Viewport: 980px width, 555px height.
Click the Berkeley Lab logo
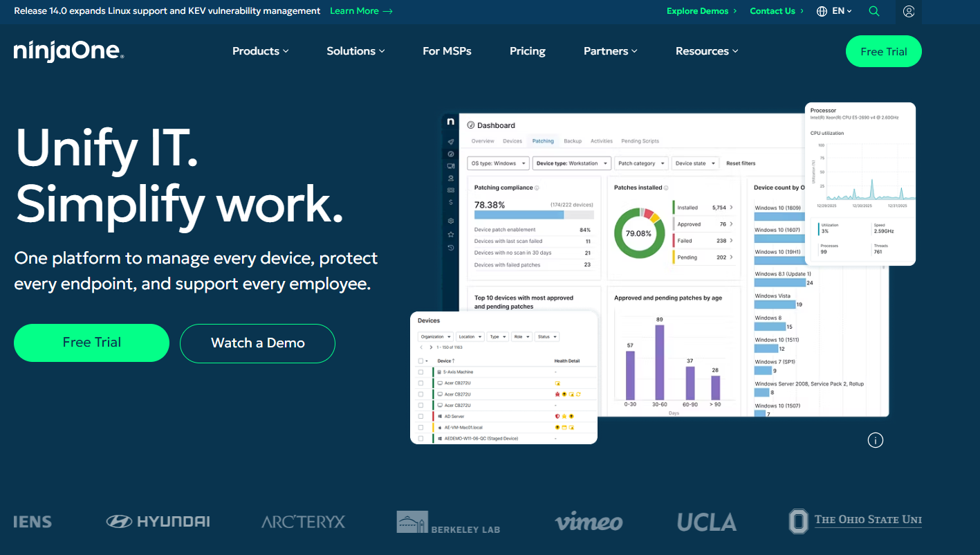point(448,522)
